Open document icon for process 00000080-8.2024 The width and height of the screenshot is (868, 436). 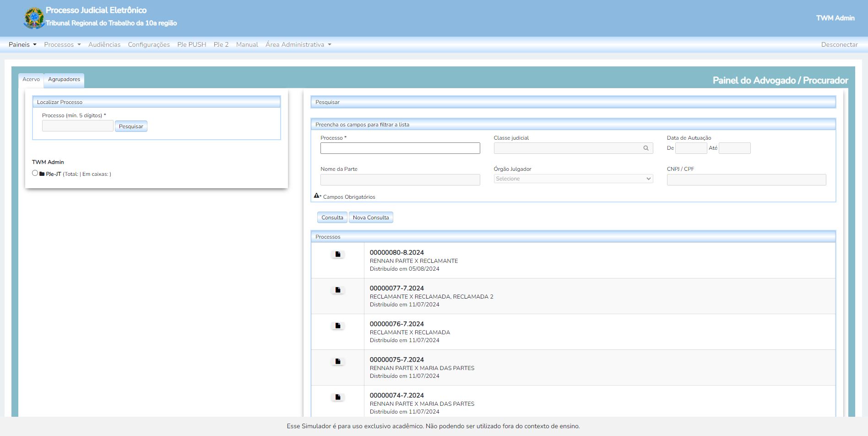338,254
